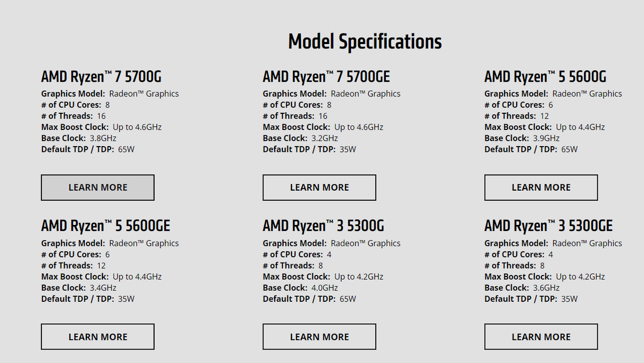Click the 35W TDP value for 5700GE
This screenshot has height=363, width=644.
(x=348, y=149)
